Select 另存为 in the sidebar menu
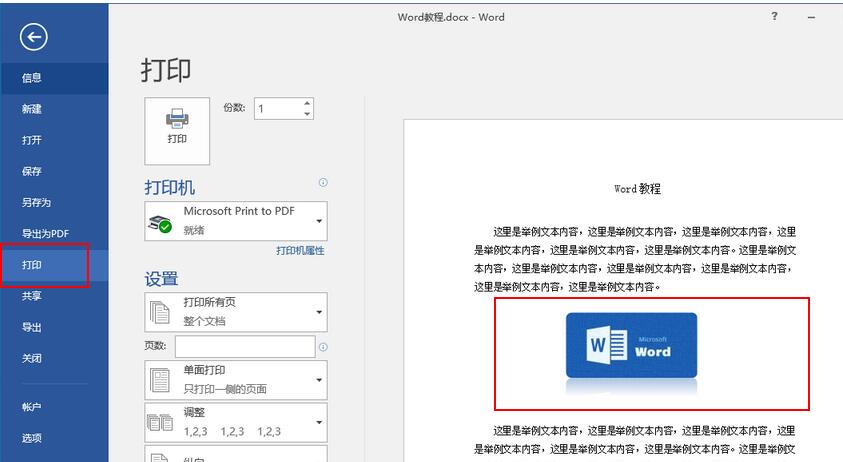This screenshot has height=462, width=843. pyautogui.click(x=36, y=202)
